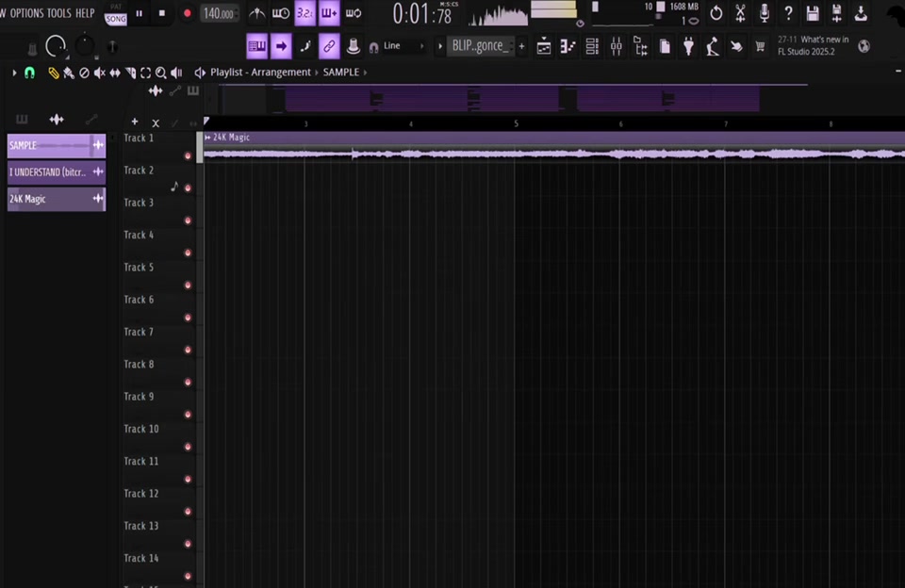Toggle the link-to-controller chain button

pyautogui.click(x=329, y=47)
